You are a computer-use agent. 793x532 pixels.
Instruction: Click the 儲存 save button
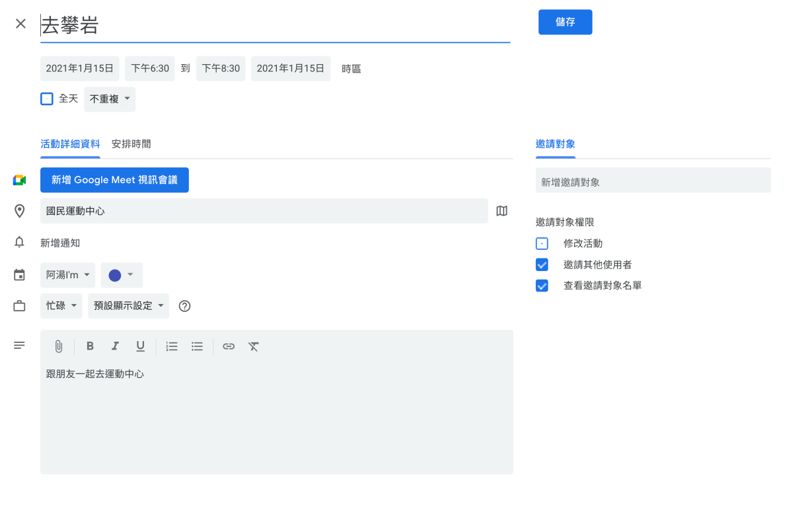565,22
